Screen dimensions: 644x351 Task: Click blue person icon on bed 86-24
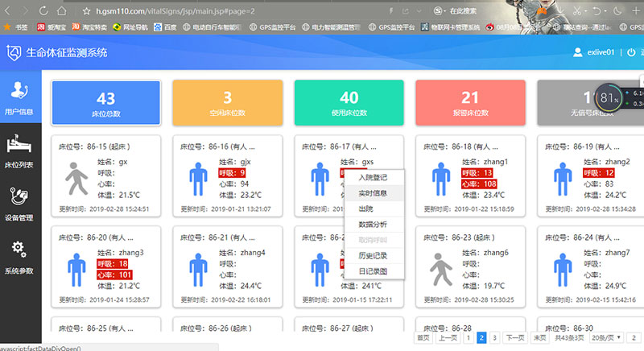click(x=563, y=270)
